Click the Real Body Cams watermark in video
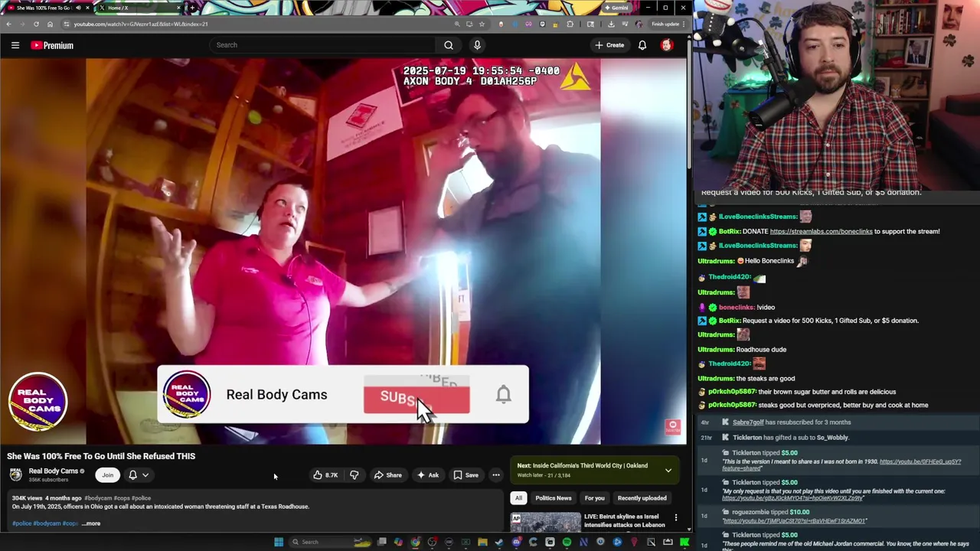The height and width of the screenshot is (551, 980). click(38, 402)
